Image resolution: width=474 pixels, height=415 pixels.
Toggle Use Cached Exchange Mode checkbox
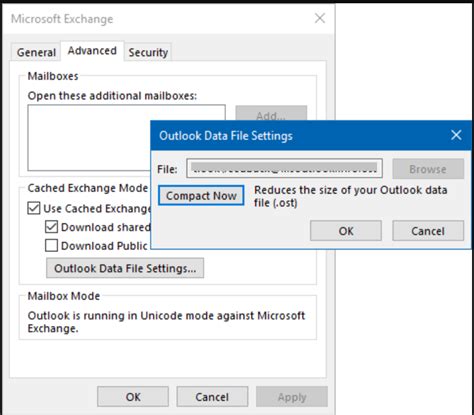coord(34,208)
